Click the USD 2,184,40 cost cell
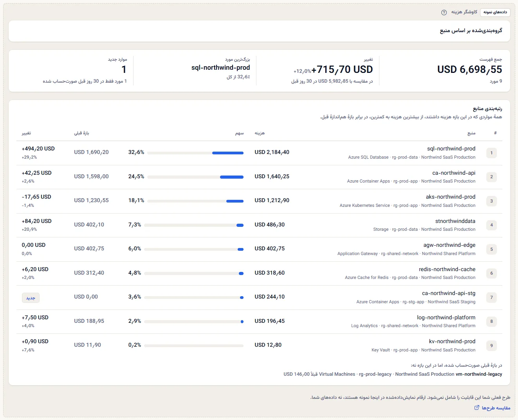Screen dimensions: 518x420 click(x=272, y=152)
